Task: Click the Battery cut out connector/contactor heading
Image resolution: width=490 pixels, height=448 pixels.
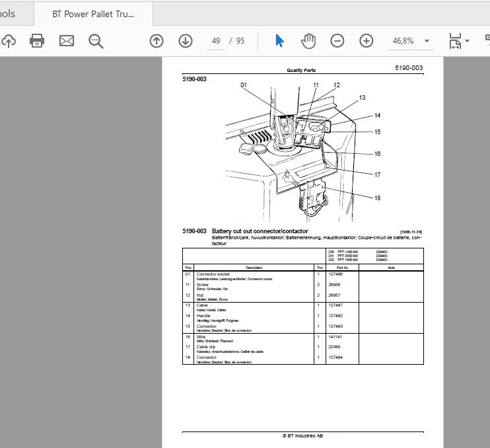Action: pos(260,231)
